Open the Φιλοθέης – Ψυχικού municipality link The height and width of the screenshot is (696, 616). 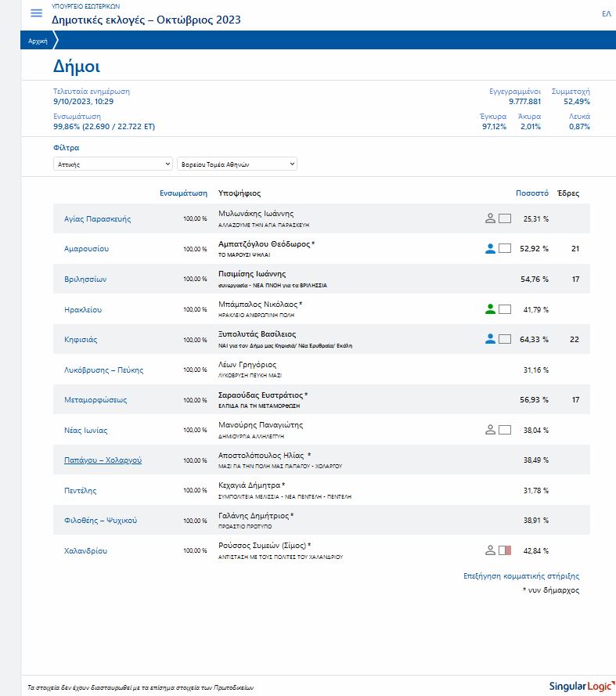click(100, 521)
